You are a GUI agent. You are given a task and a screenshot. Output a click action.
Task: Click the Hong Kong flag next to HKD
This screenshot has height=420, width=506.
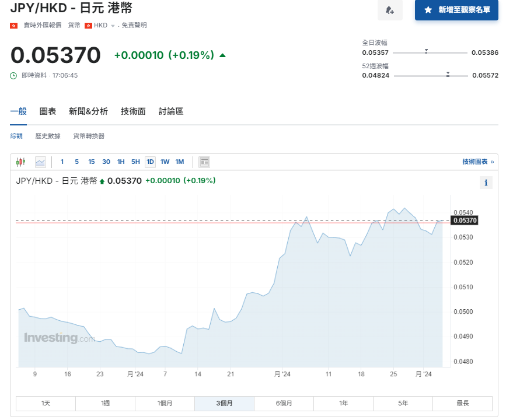click(x=89, y=25)
